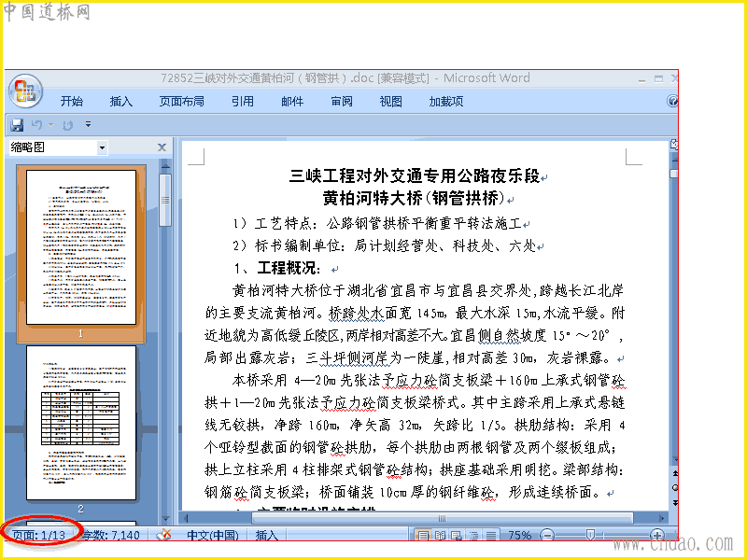
Task: Zoom out with the minus button
Action: click(547, 535)
